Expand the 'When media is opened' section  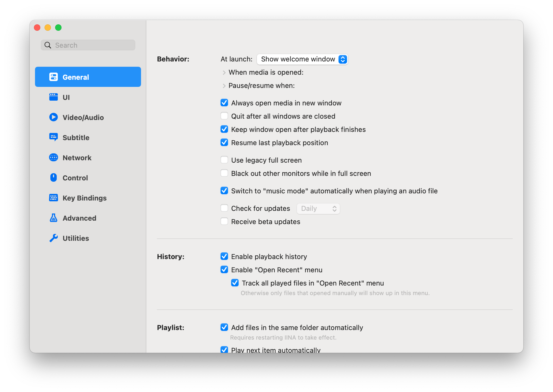click(224, 73)
